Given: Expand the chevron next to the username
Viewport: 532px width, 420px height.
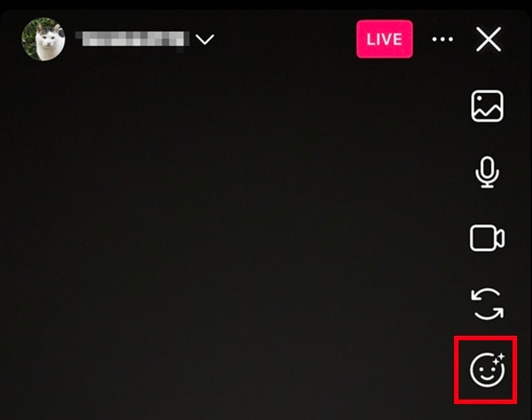Looking at the screenshot, I should (x=205, y=39).
